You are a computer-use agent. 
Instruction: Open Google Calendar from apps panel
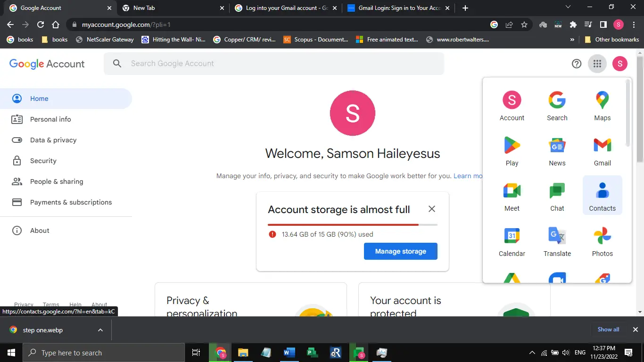point(512,241)
